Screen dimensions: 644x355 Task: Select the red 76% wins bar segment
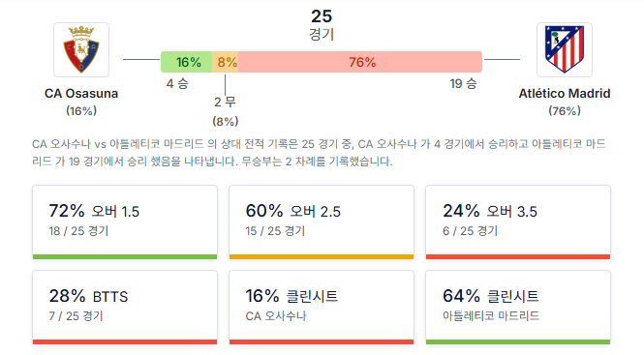click(360, 62)
